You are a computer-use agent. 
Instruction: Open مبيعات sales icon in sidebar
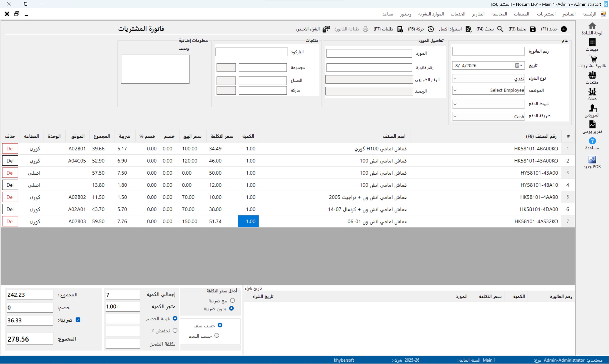[592, 42]
